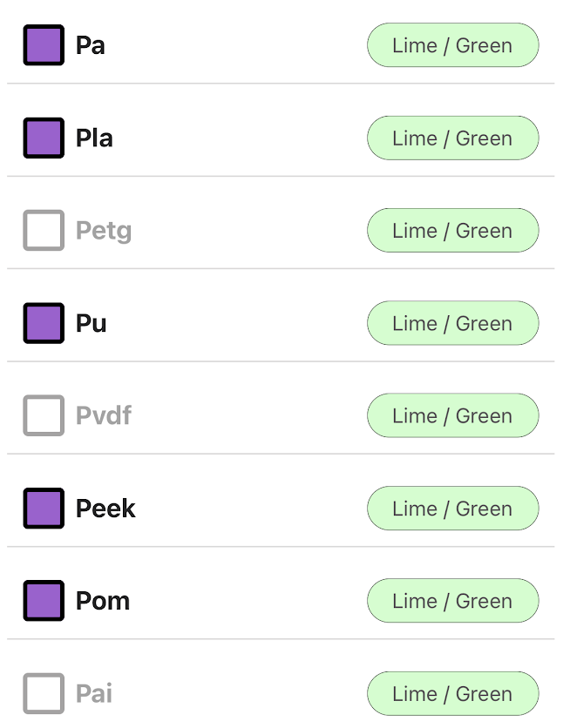The width and height of the screenshot is (563, 728).
Task: Click the Pvdf label text
Action: (x=104, y=415)
